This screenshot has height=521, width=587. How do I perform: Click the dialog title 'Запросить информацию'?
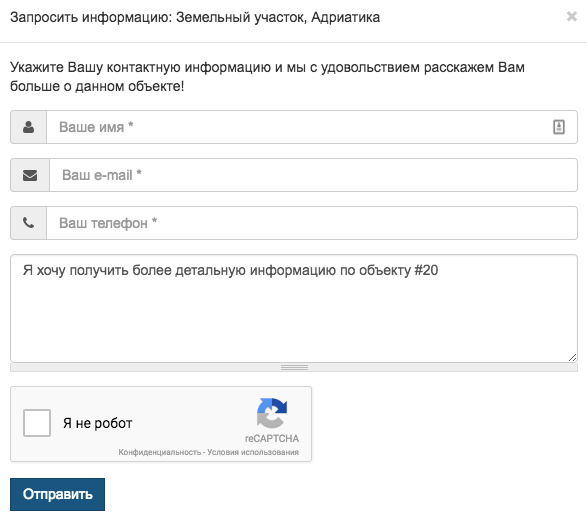coord(91,17)
